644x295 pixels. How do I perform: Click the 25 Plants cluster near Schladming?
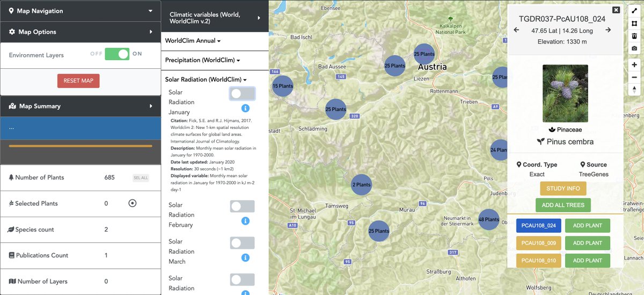(335, 109)
